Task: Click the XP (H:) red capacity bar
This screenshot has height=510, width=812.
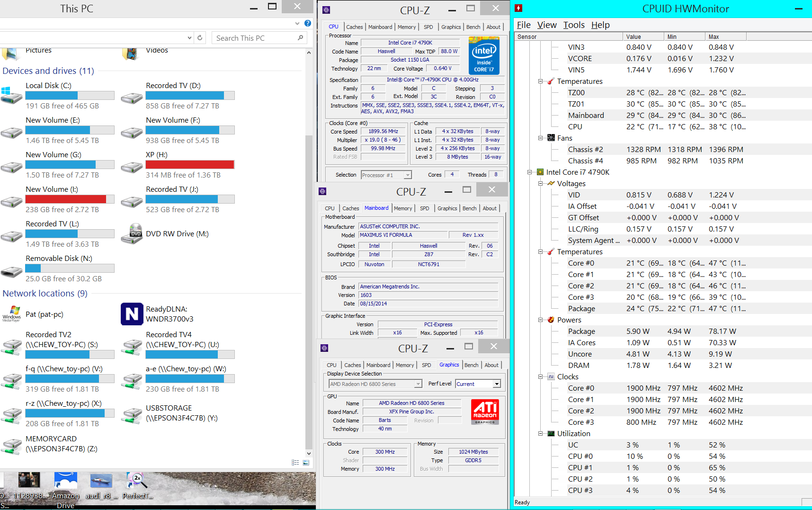Action: click(190, 164)
